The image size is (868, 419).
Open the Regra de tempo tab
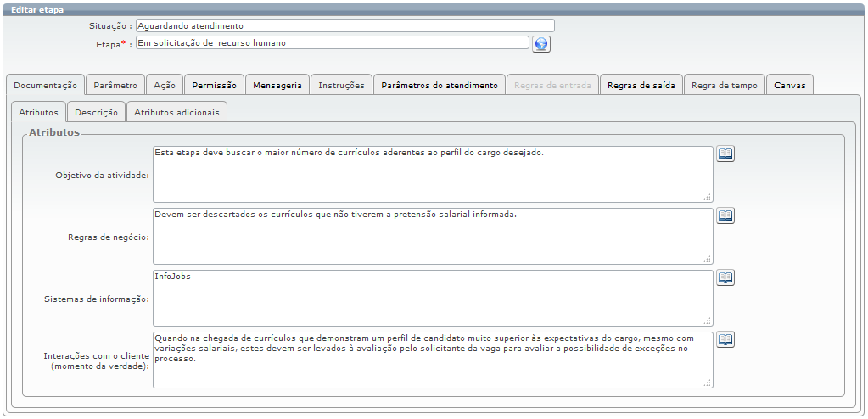coord(724,85)
